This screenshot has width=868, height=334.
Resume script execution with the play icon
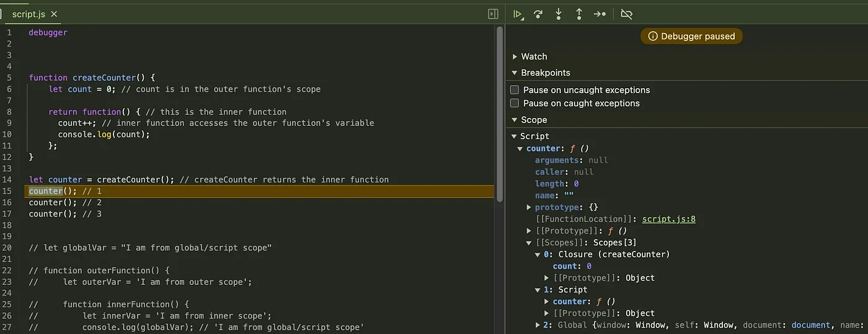[x=518, y=14]
